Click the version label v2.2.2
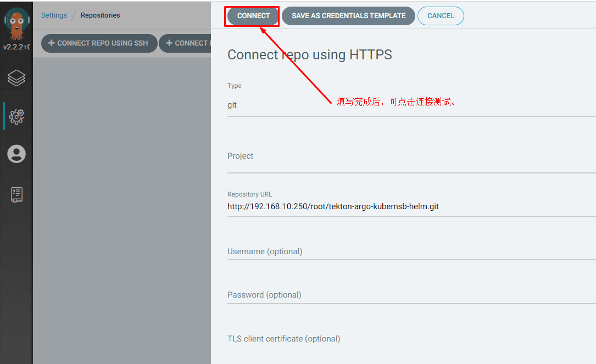596x364 pixels. pos(16,47)
